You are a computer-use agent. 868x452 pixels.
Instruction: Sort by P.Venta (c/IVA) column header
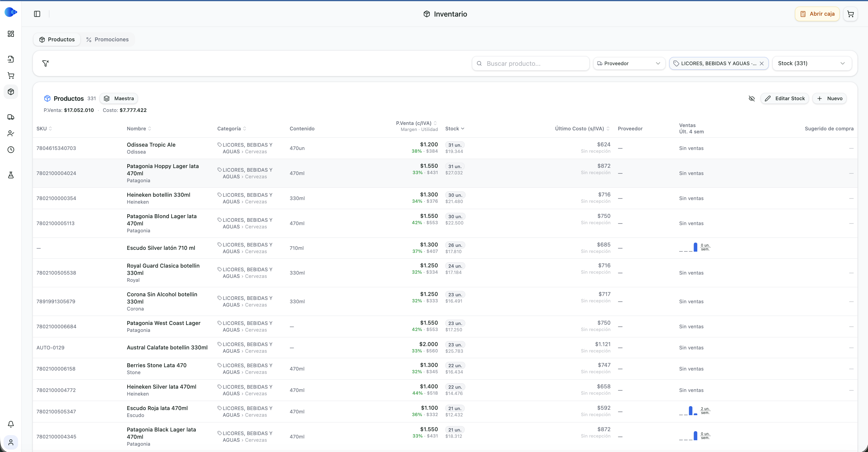click(417, 123)
